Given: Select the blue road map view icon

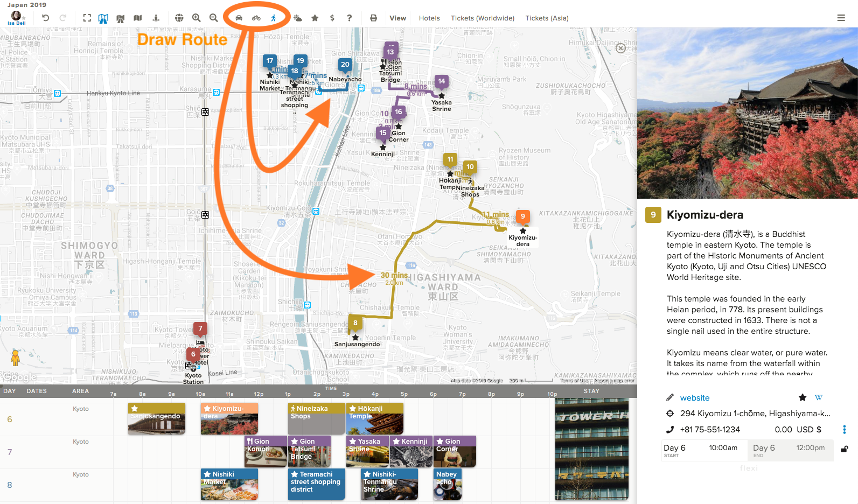Looking at the screenshot, I should 103,18.
